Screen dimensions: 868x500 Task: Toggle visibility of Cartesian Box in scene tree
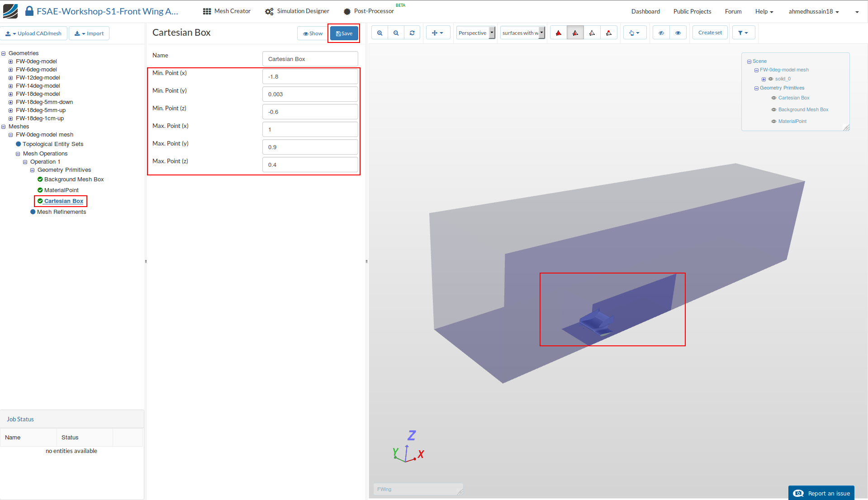coord(773,98)
